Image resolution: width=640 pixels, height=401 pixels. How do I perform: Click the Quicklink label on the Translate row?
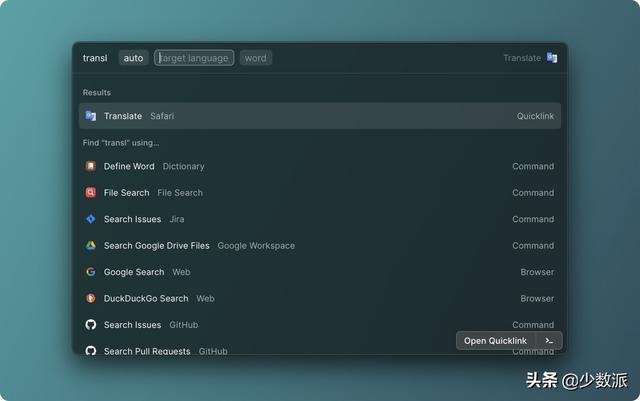point(535,116)
